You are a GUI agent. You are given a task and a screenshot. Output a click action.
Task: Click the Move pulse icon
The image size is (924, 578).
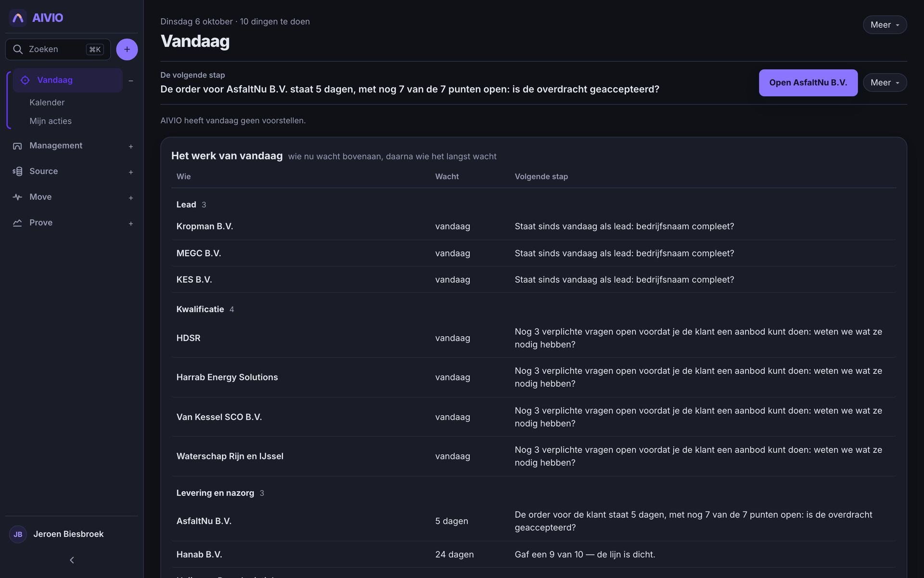[17, 197]
